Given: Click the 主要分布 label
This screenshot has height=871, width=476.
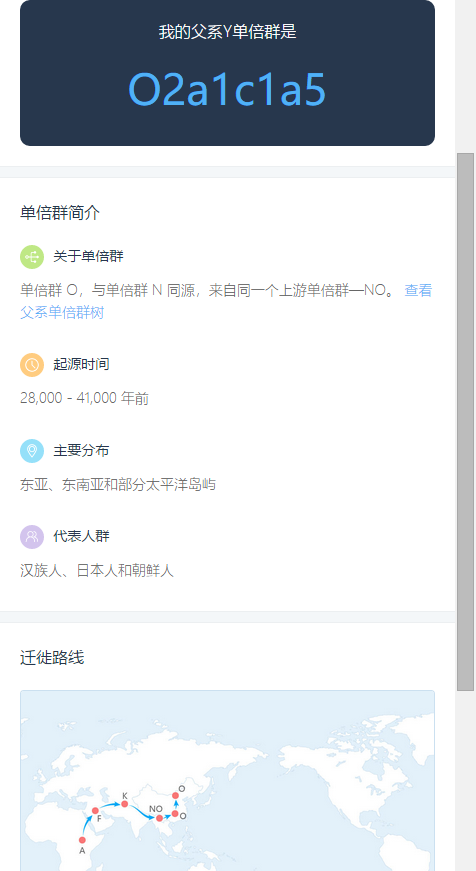Looking at the screenshot, I should click(x=81, y=450).
